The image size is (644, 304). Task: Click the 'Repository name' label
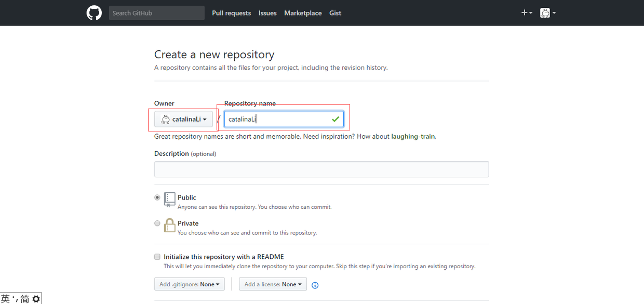(x=250, y=103)
